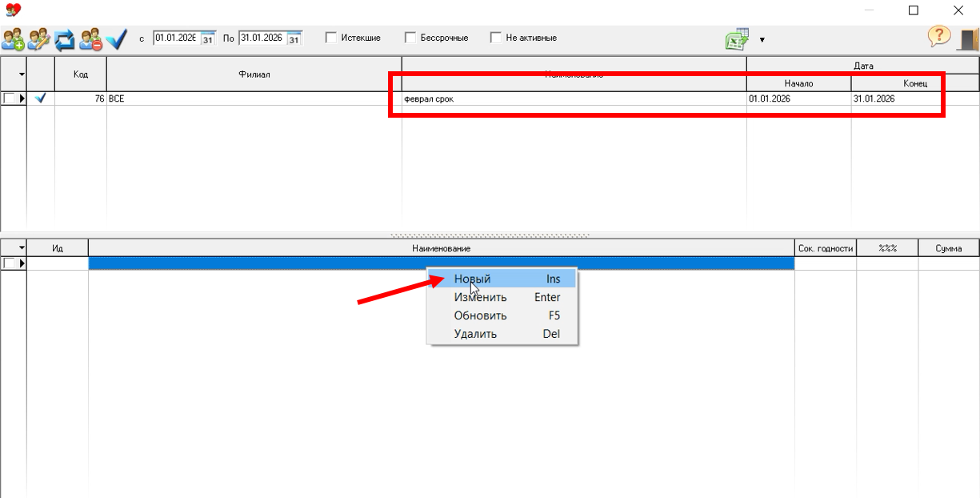The image size is (980, 498).
Task: Sort by the Филиал column header
Action: click(x=254, y=74)
